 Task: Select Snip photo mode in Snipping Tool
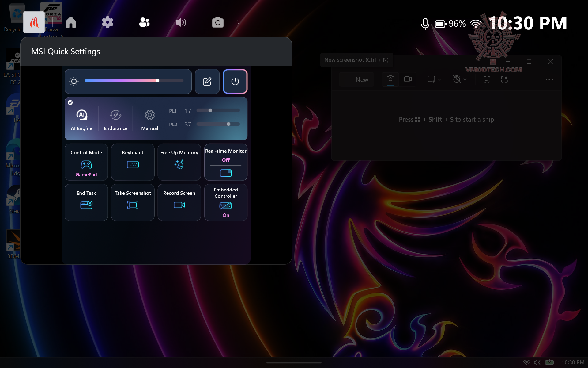coord(390,79)
